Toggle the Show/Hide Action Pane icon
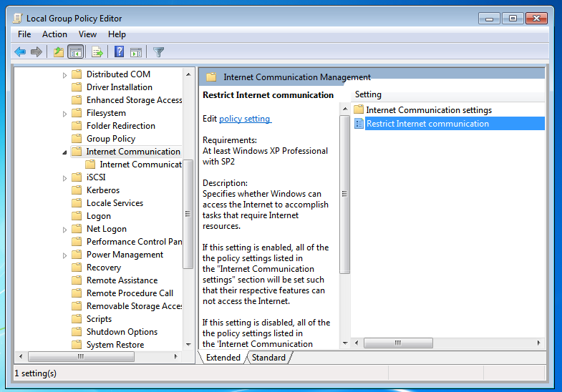This screenshot has height=392, width=562. (x=136, y=52)
